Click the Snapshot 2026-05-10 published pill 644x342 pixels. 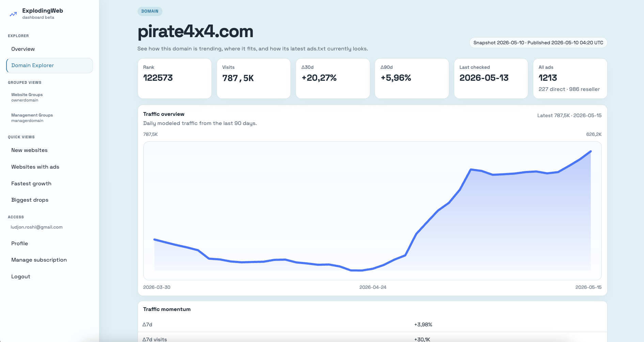pyautogui.click(x=538, y=43)
